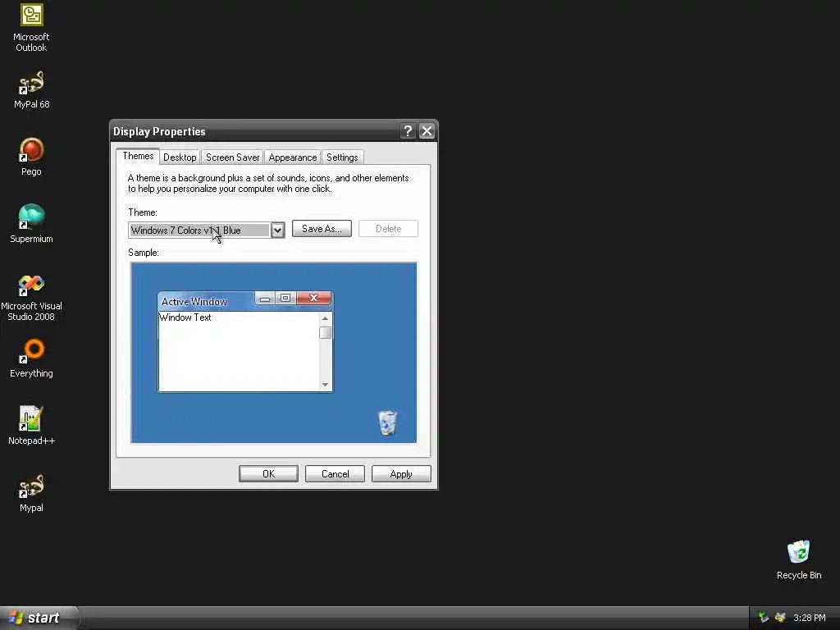The width and height of the screenshot is (840, 630).
Task: Open the Screen Saver tab
Action: [x=232, y=157]
